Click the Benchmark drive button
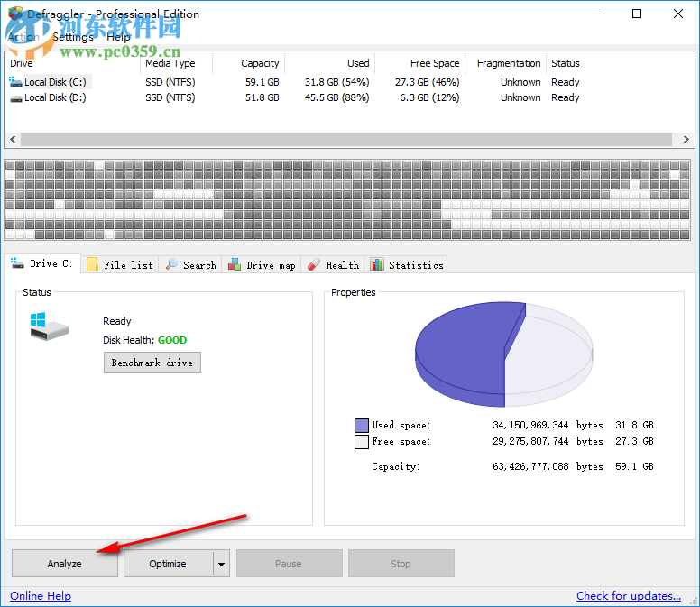 pos(152,363)
